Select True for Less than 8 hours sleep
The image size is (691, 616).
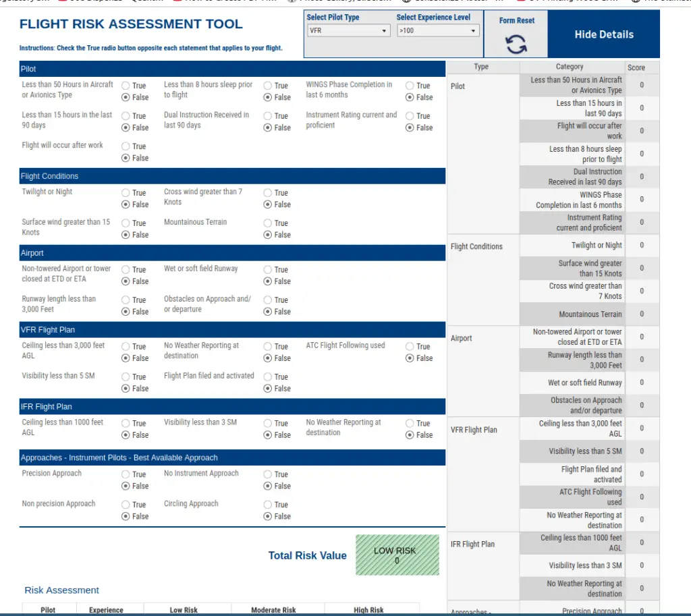tap(268, 86)
